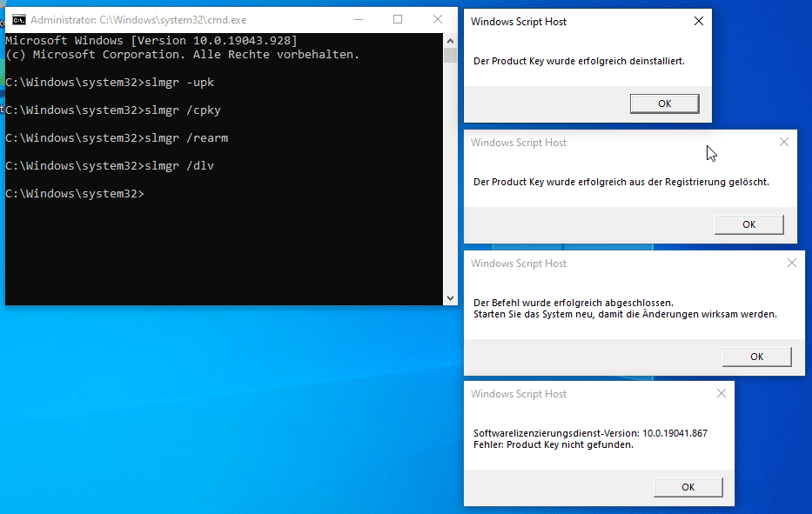Minimize the Administrator cmd.exe window

(x=359, y=20)
